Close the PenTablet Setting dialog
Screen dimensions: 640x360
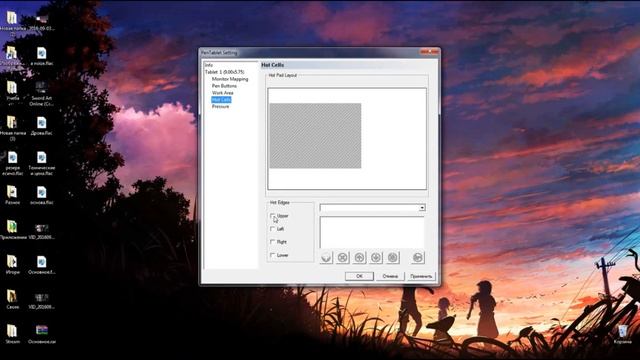(429, 52)
